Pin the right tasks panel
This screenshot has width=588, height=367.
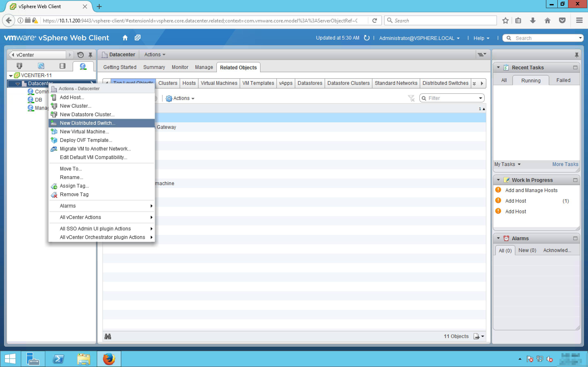pyautogui.click(x=577, y=55)
